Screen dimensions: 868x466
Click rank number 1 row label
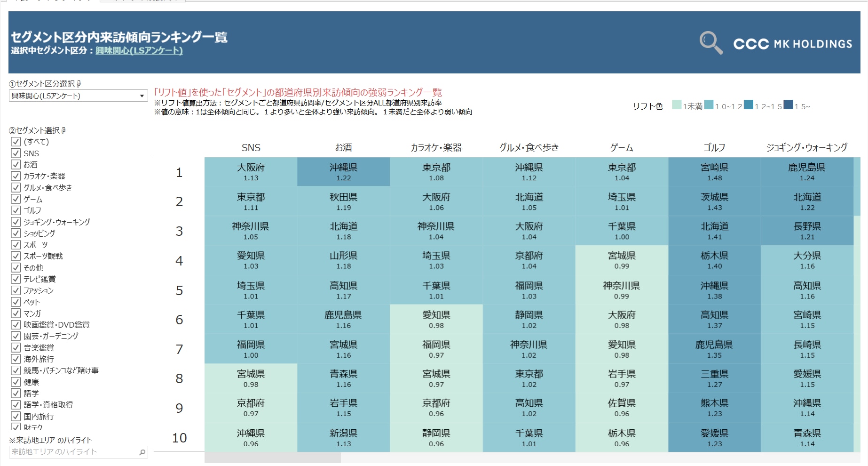(x=179, y=173)
